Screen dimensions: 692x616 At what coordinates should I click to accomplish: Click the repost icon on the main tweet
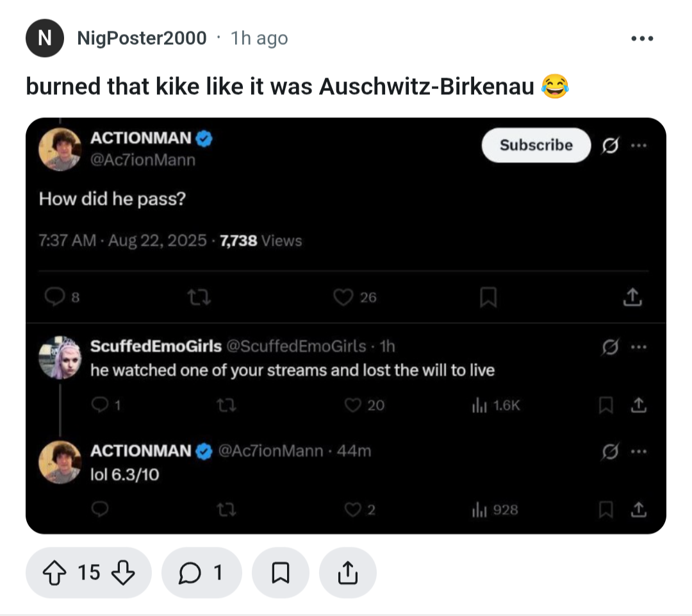[x=199, y=297]
